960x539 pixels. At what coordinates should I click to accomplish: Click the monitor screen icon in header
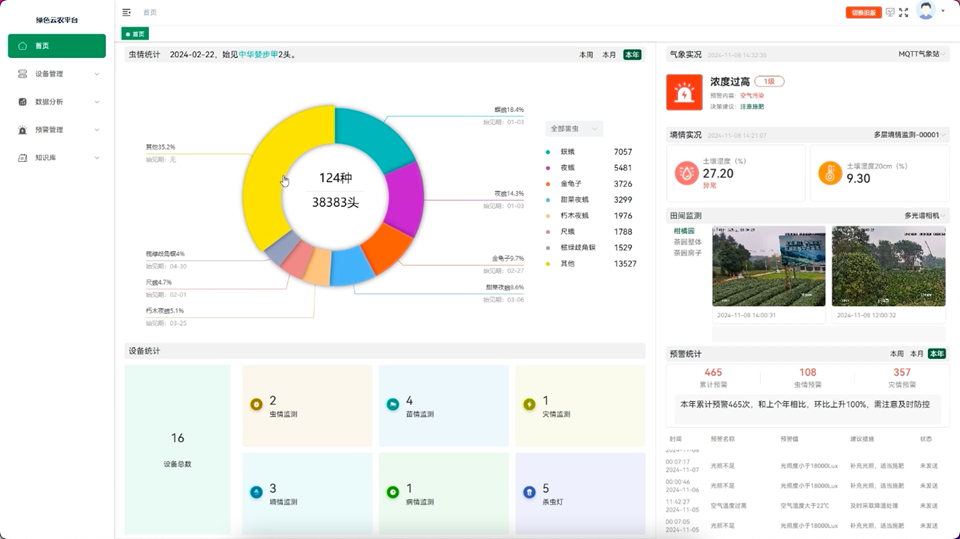[890, 13]
